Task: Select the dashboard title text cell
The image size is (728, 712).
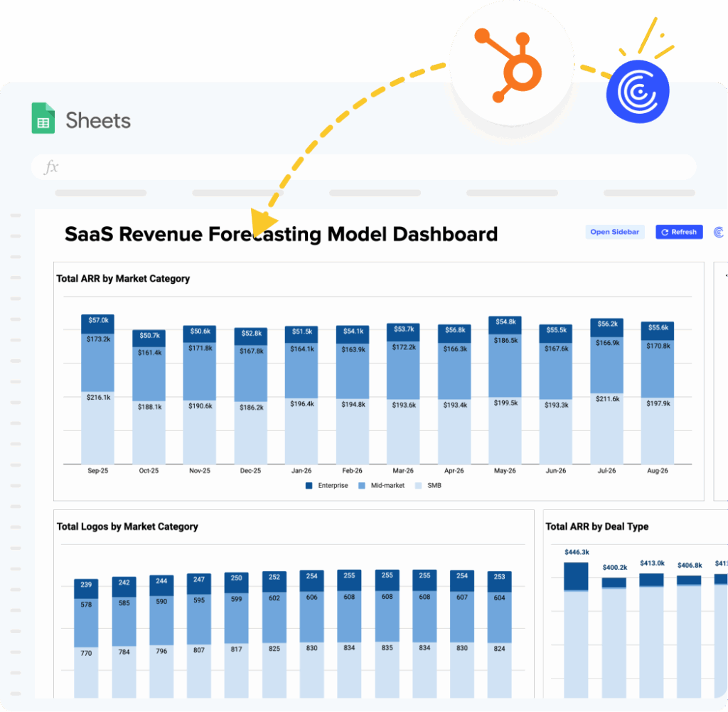Action: 281,234
